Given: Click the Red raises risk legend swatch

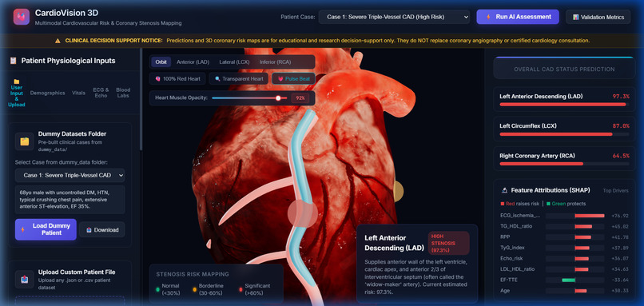Looking at the screenshot, I should [502, 204].
